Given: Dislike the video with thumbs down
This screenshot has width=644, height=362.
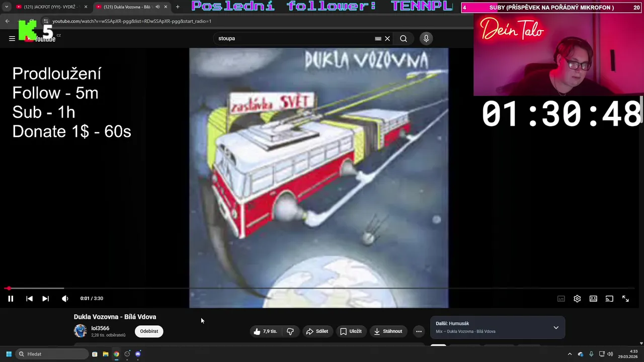Looking at the screenshot, I should tap(290, 331).
